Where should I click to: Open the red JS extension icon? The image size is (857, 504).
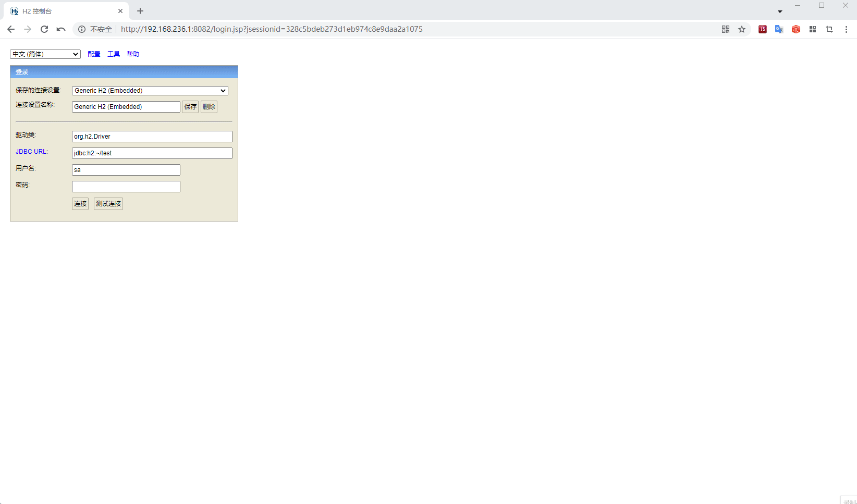coord(763,29)
